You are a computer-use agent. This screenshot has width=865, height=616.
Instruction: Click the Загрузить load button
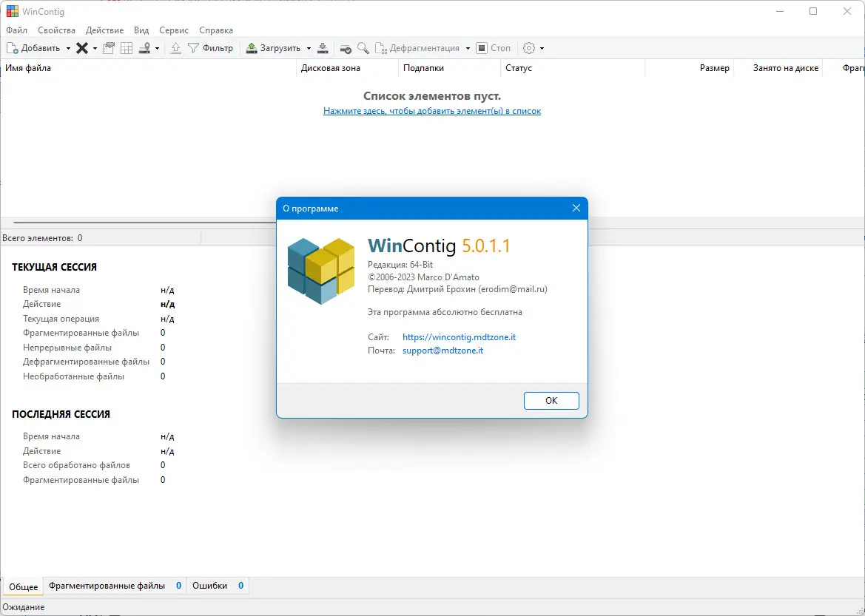tap(273, 48)
